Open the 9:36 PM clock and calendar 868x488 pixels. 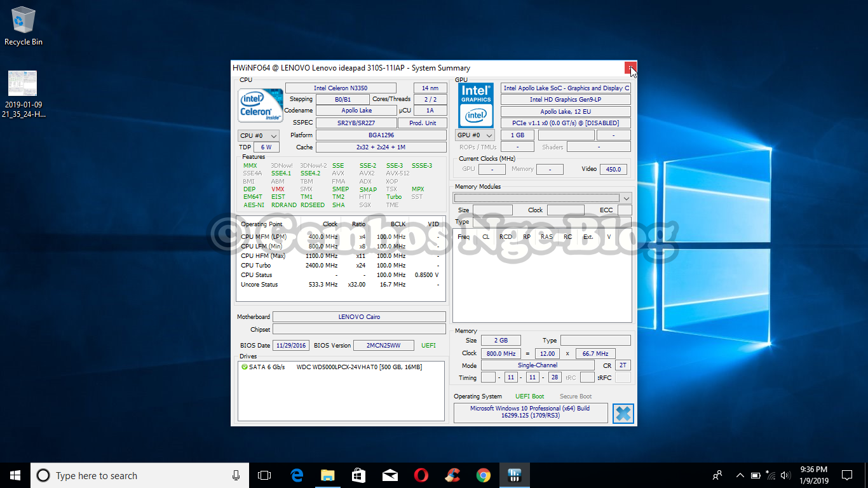tap(814, 475)
